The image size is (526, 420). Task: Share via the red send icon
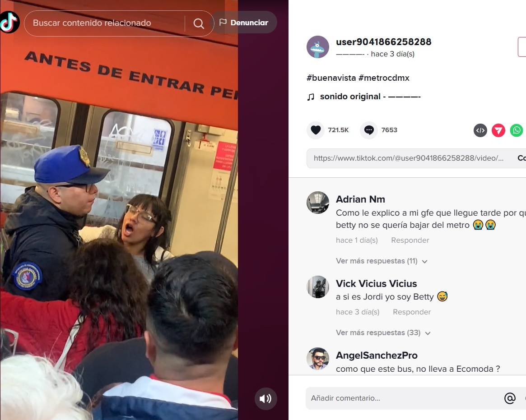[498, 130]
